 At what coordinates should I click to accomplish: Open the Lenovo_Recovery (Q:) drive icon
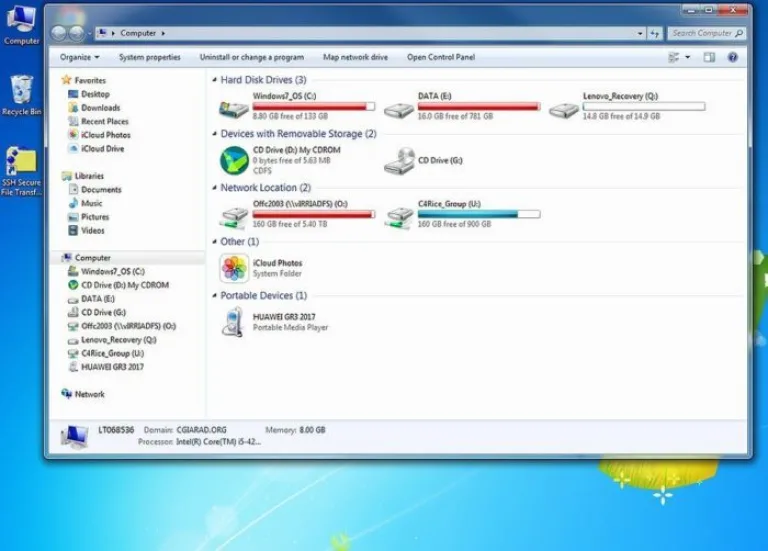coord(564,110)
